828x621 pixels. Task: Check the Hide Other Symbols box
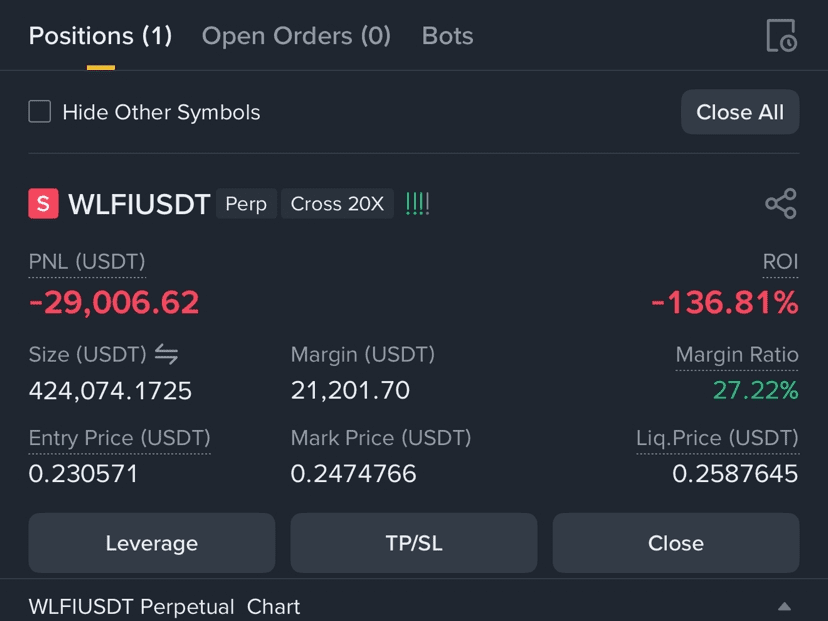pyautogui.click(x=40, y=111)
